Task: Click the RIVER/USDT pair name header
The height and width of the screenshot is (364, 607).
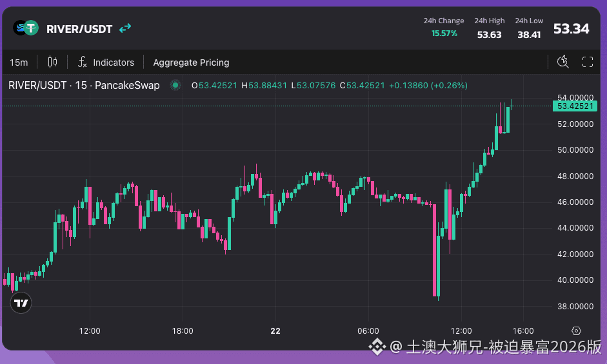Action: coord(79,29)
